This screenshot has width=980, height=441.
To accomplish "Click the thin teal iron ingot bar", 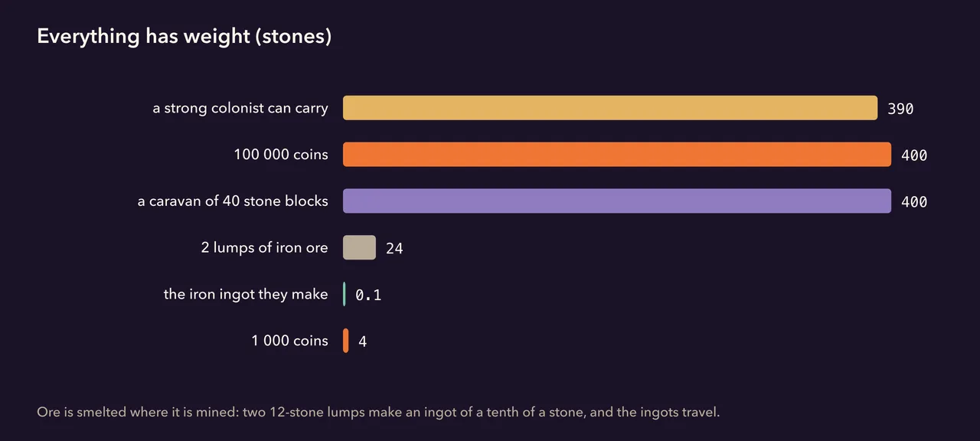I will 345,294.
